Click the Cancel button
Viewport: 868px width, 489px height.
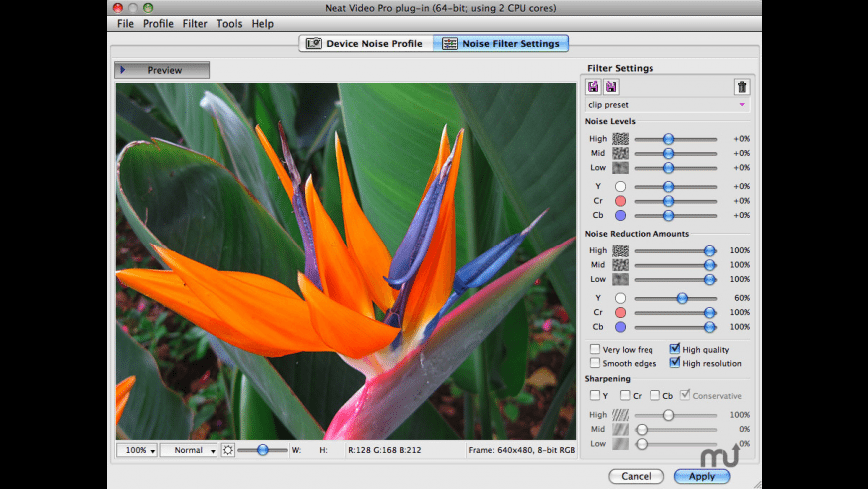coord(636,476)
